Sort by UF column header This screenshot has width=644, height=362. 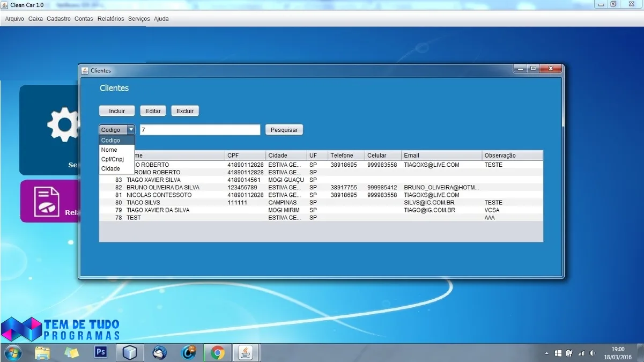[x=317, y=156]
